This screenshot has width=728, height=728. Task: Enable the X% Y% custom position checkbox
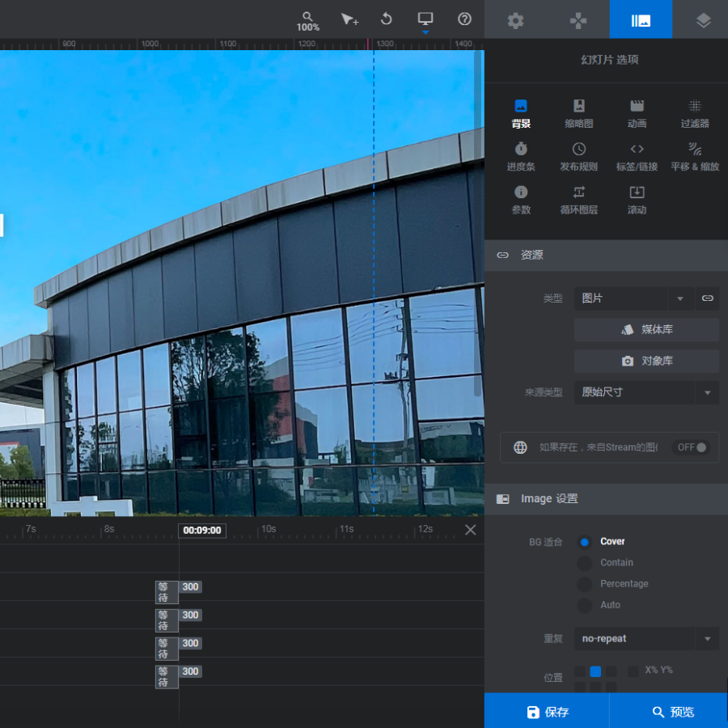633,671
